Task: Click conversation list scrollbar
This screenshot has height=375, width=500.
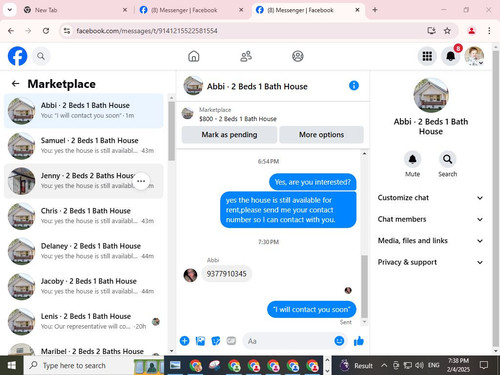Action: tap(171, 131)
